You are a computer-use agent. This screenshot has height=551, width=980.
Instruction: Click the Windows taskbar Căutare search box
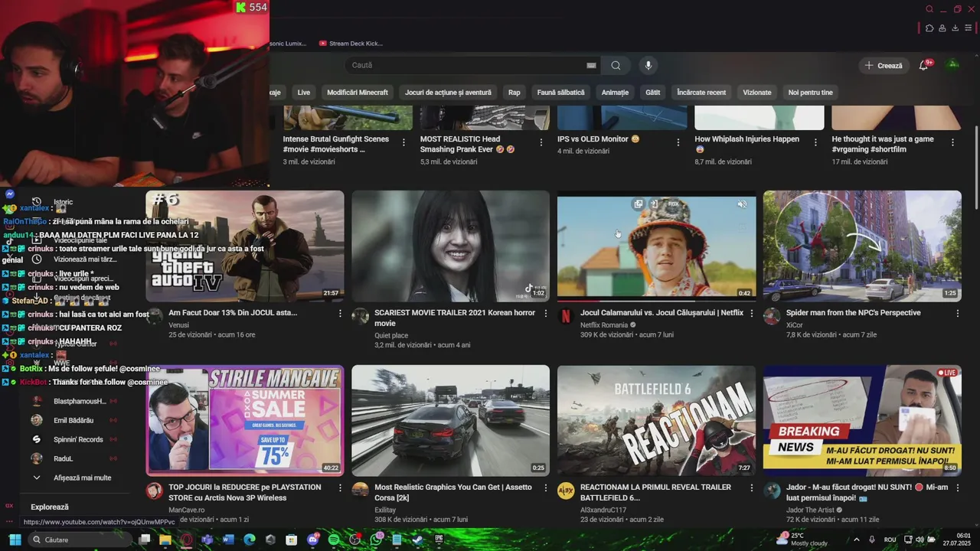click(x=79, y=540)
